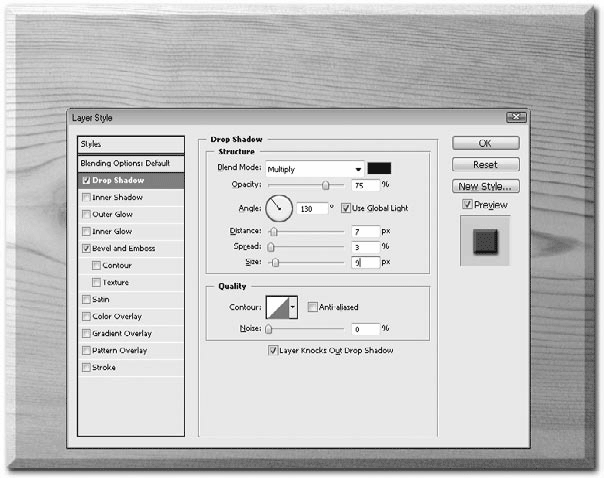This screenshot has width=604, height=478.
Task: Click the style preview thumbnail
Action: [485, 241]
